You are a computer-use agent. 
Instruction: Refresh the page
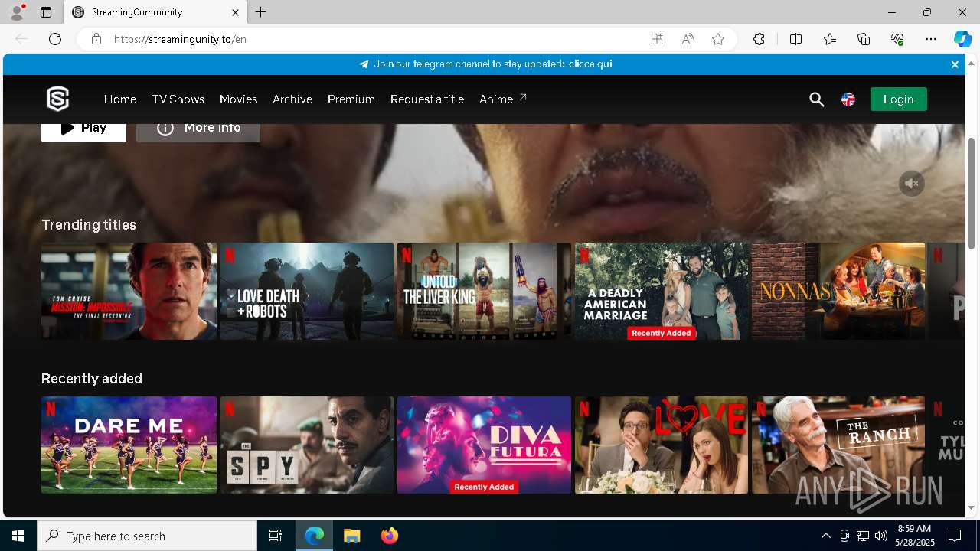point(55,39)
